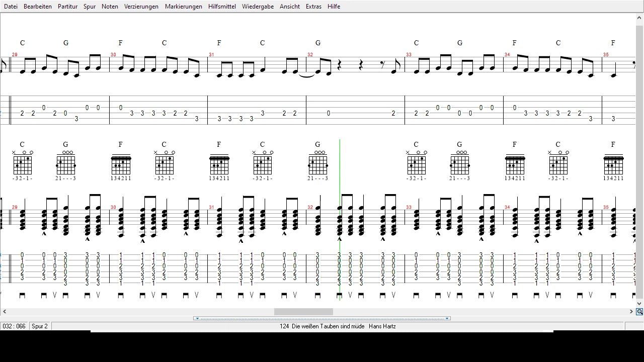Viewport: 644px width, 362px height.
Task: Click fingering label 21---3 under measure 32 G diagram
Action: [x=318, y=178]
